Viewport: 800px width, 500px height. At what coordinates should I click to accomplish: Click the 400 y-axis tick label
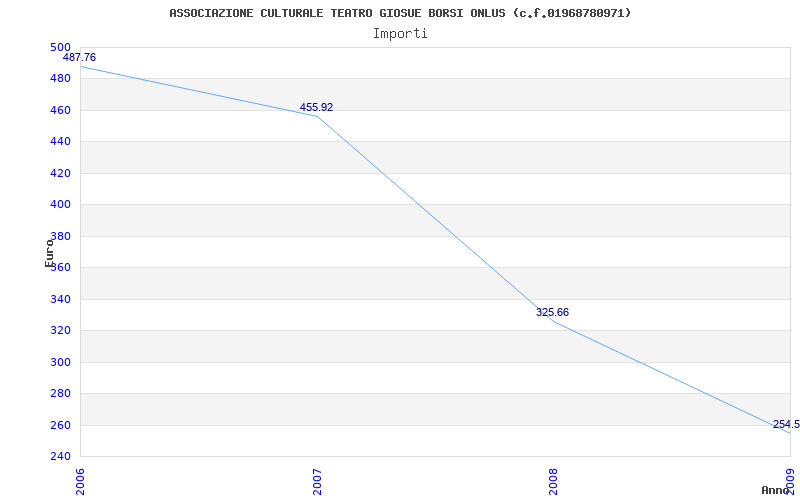coord(60,205)
